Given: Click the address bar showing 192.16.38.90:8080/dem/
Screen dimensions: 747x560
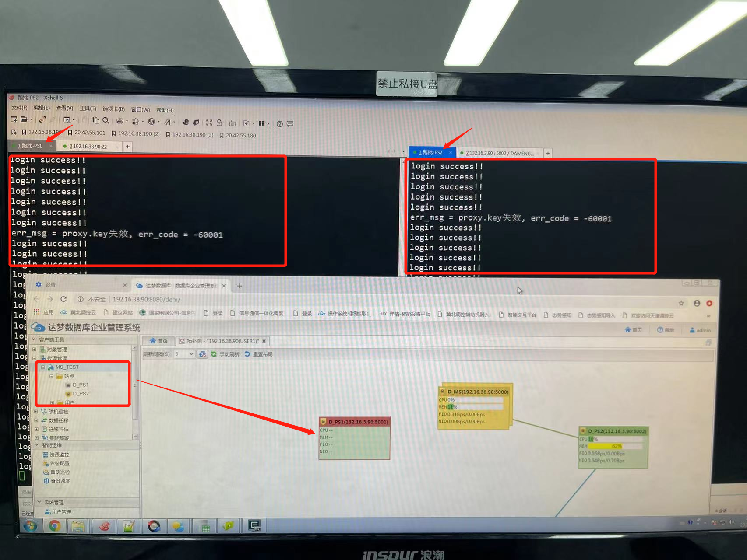Looking at the screenshot, I should pyautogui.click(x=146, y=299).
